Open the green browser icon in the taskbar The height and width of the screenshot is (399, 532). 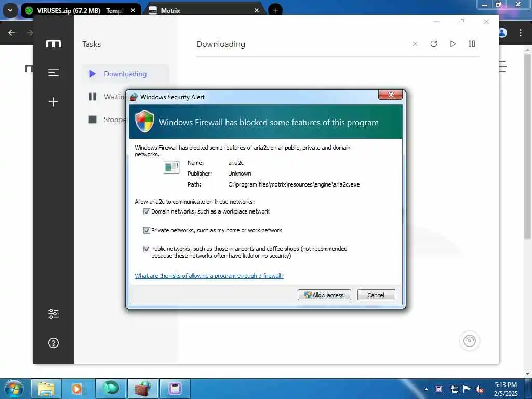tap(111, 389)
